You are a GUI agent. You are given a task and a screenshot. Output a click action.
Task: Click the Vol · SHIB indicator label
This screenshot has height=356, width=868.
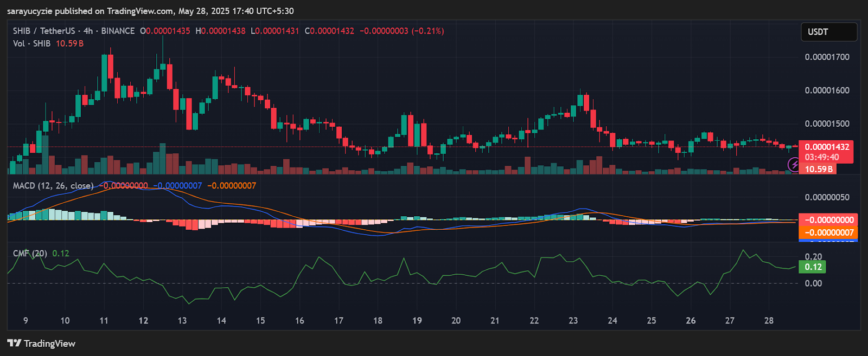click(x=31, y=43)
